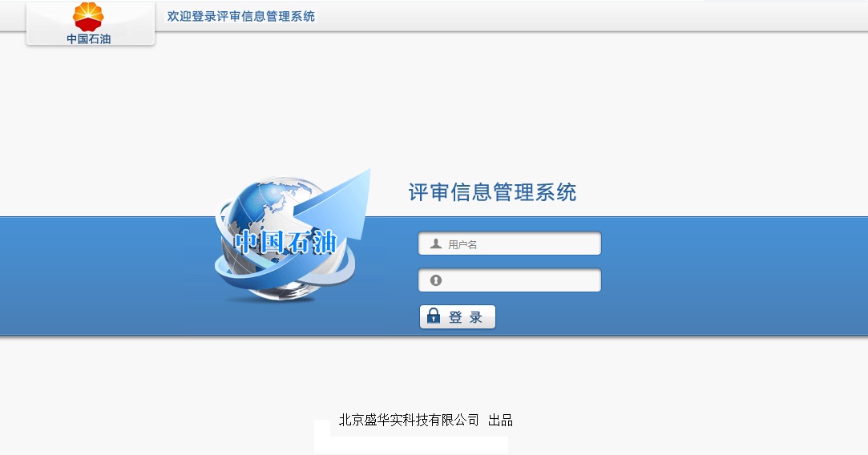Focus the 用户名 username input field
Image resolution: width=868 pixels, height=455 pixels.
[x=509, y=244]
